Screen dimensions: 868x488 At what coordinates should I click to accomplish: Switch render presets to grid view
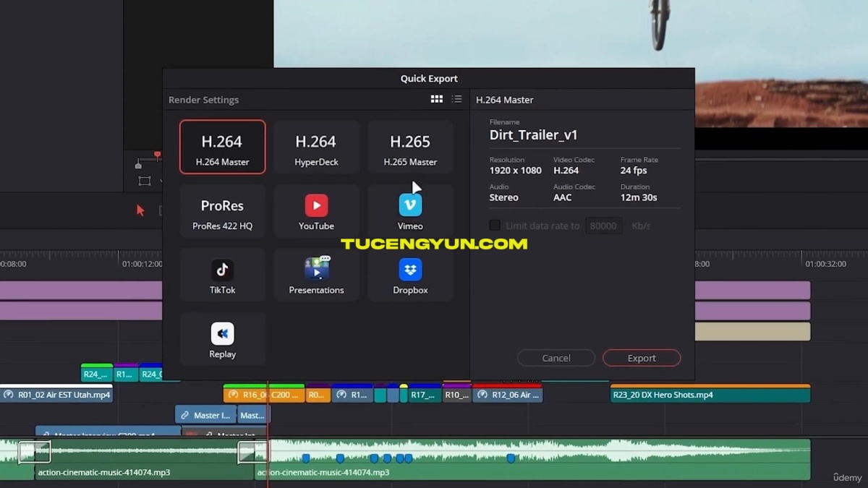436,99
